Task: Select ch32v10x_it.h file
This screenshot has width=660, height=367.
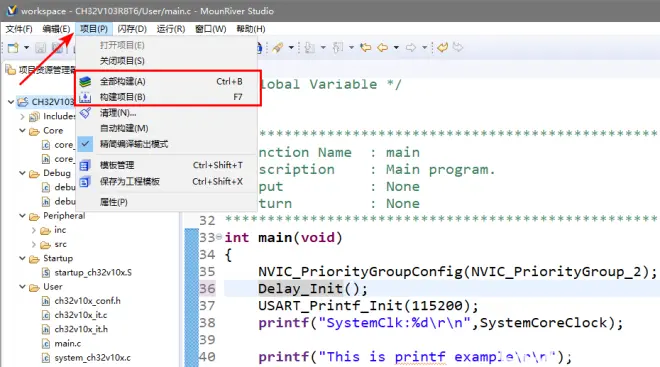Action: [x=81, y=330]
